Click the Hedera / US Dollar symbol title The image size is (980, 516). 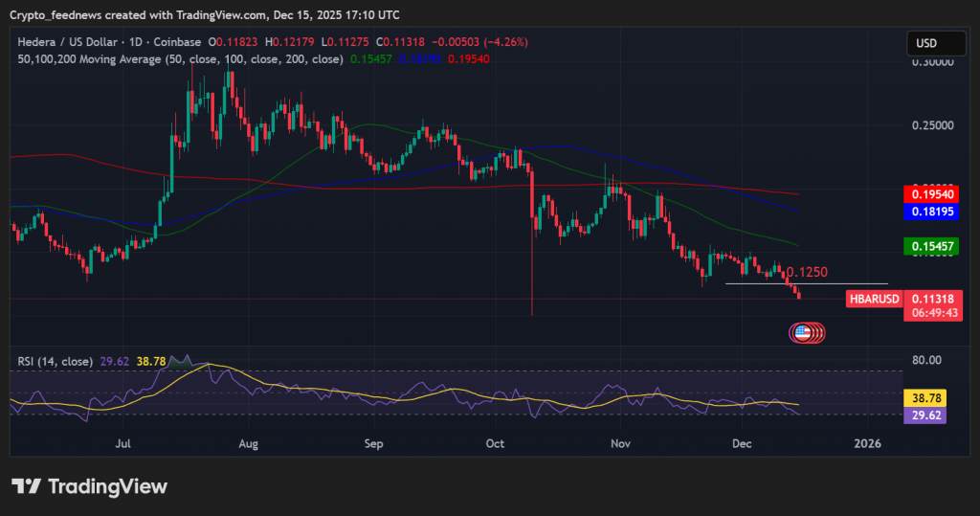68,42
